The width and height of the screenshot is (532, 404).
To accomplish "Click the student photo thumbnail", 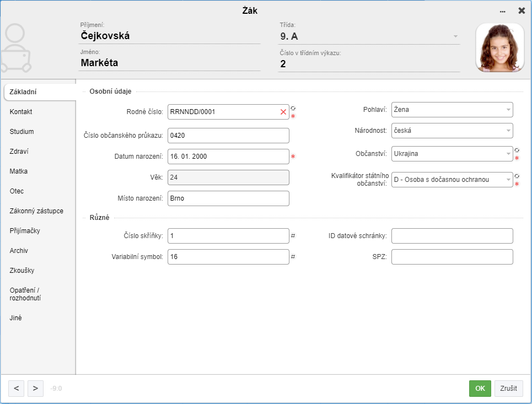I will (500, 47).
